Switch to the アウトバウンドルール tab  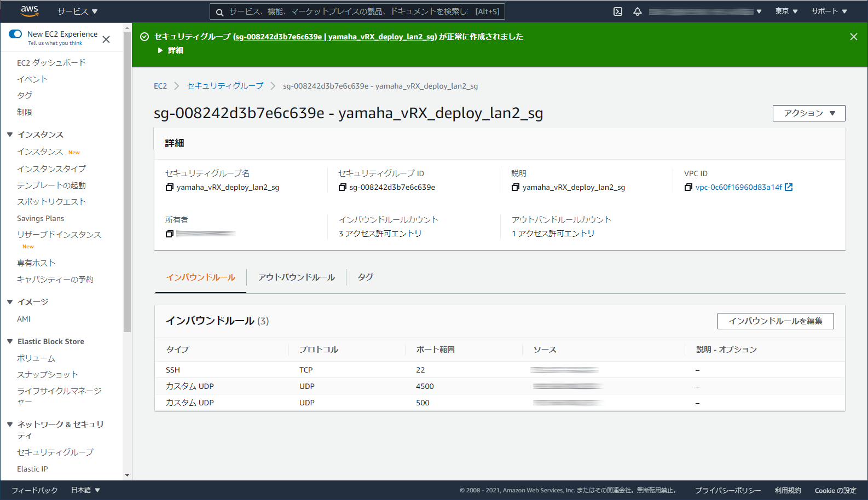click(296, 277)
